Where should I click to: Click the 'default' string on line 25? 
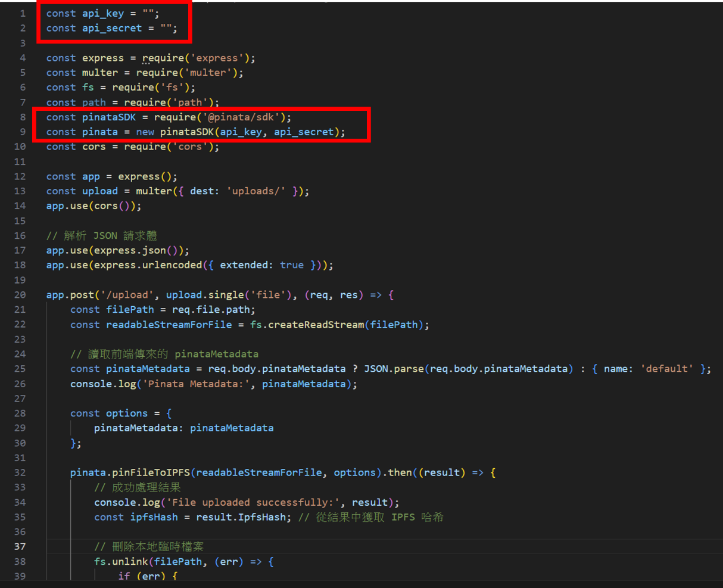point(666,369)
